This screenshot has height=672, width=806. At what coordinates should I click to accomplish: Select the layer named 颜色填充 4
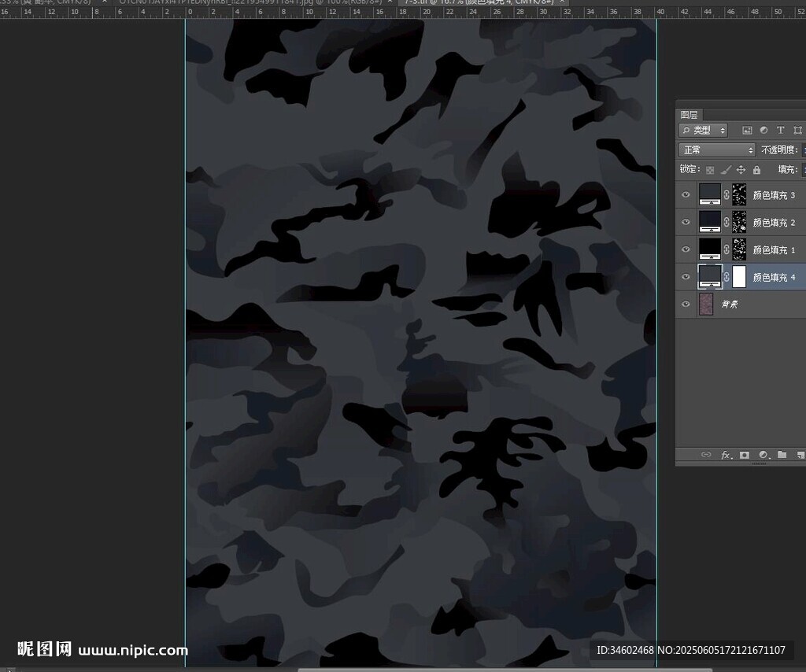(x=774, y=277)
